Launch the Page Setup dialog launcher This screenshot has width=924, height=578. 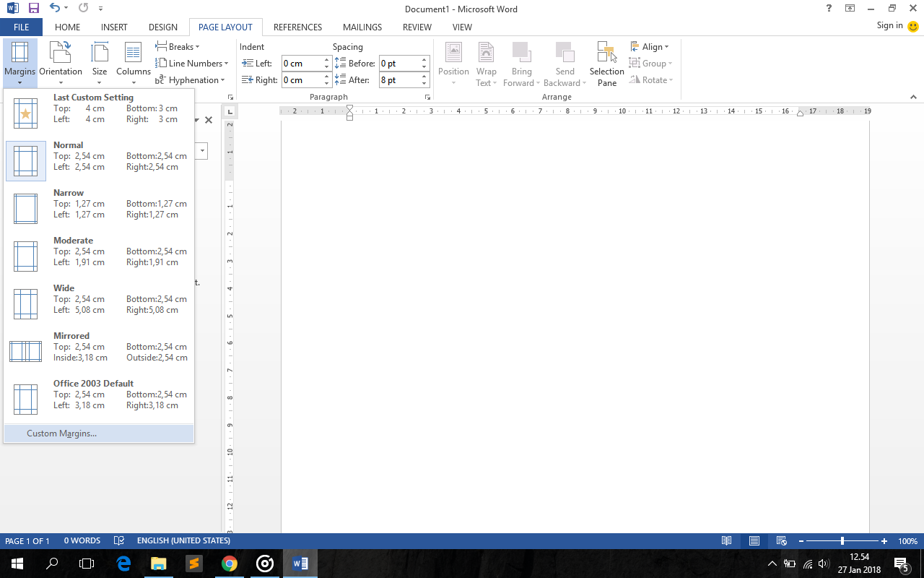click(230, 97)
